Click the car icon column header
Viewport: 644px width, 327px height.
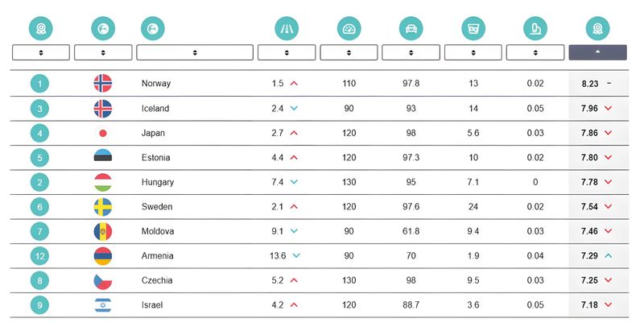411,29
